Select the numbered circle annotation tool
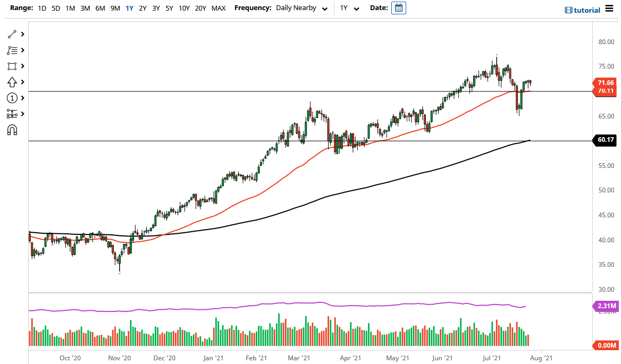This screenshot has height=364, width=621. pos(11,98)
